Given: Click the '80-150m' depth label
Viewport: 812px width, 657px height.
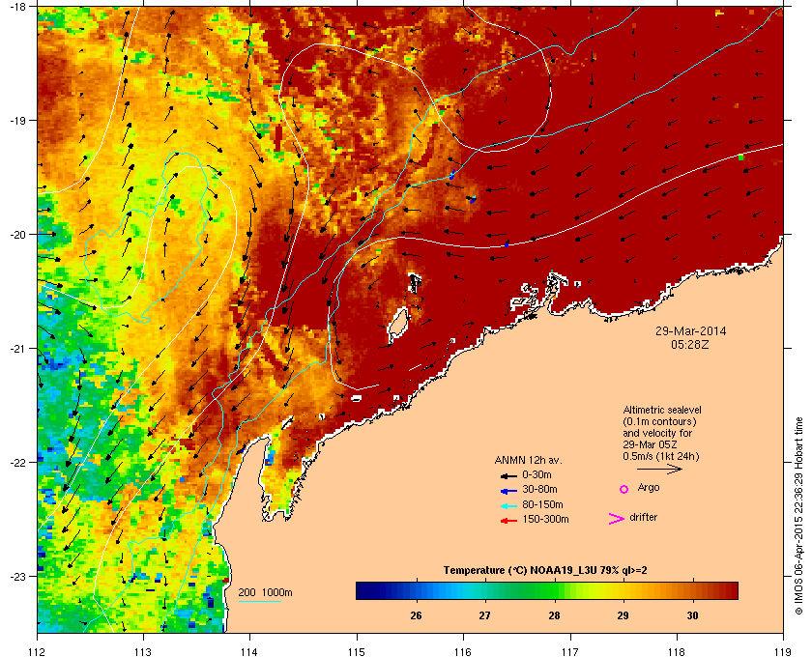Looking at the screenshot, I should coord(542,504).
